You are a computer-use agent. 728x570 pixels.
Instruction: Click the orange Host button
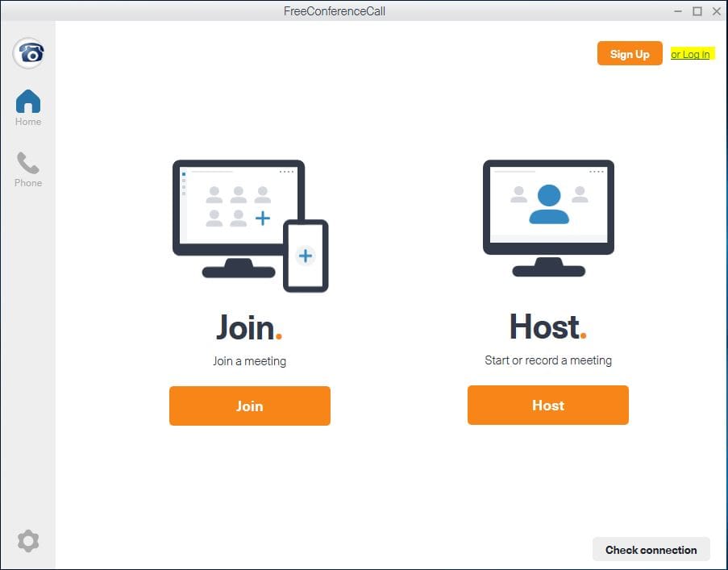click(x=548, y=405)
